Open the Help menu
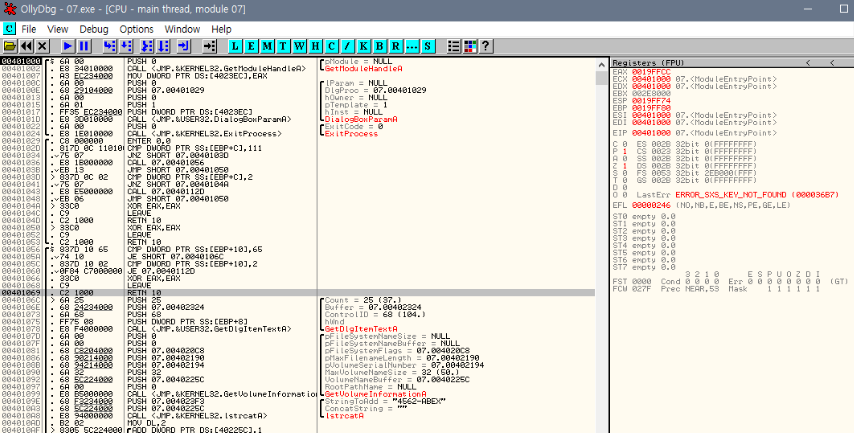The width and height of the screenshot is (854, 433). point(221,29)
